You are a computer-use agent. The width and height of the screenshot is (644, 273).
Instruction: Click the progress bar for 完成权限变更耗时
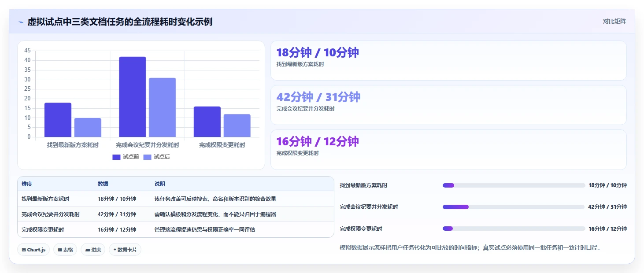click(x=514, y=229)
